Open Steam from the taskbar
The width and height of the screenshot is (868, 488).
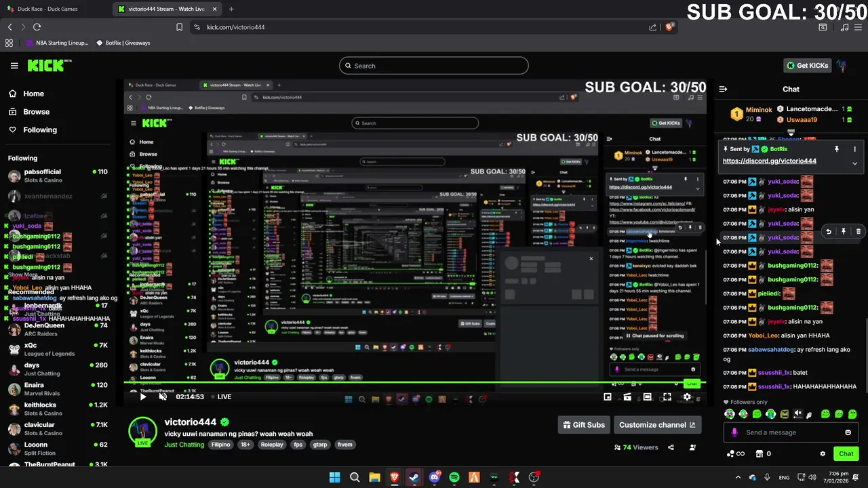coord(414,477)
